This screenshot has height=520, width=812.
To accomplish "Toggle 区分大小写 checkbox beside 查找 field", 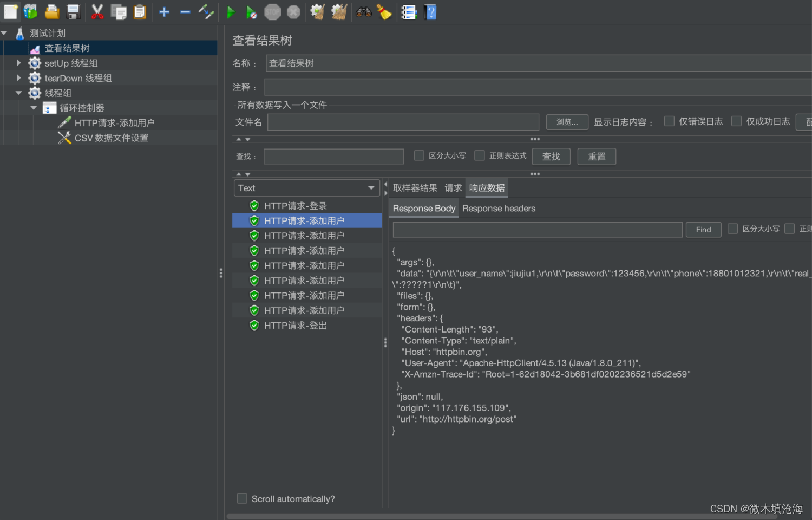I will click(419, 155).
